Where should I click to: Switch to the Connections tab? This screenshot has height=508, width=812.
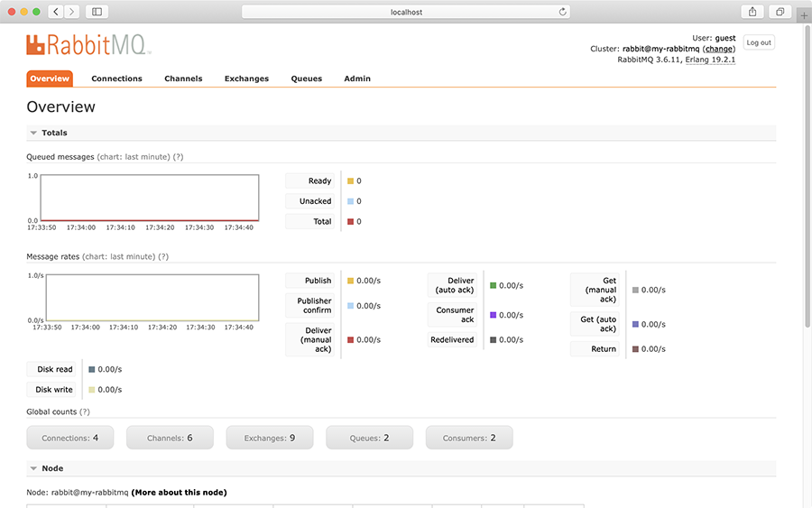point(116,79)
